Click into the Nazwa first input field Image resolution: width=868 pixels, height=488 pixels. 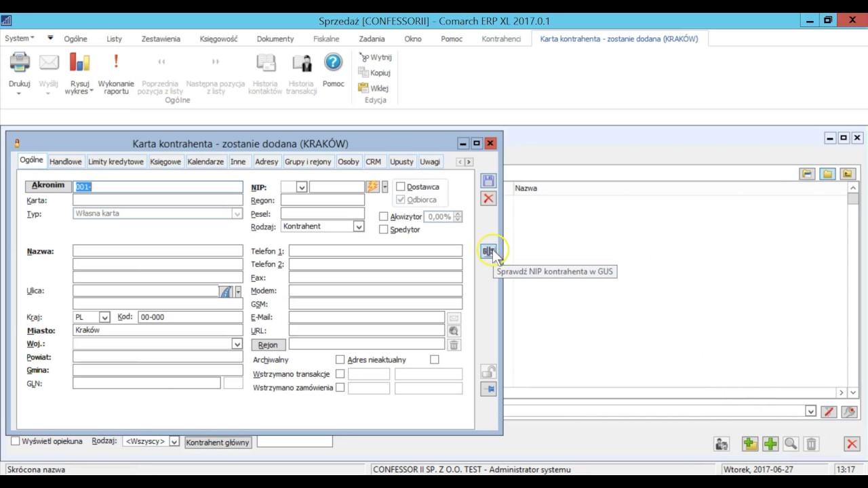click(157, 251)
